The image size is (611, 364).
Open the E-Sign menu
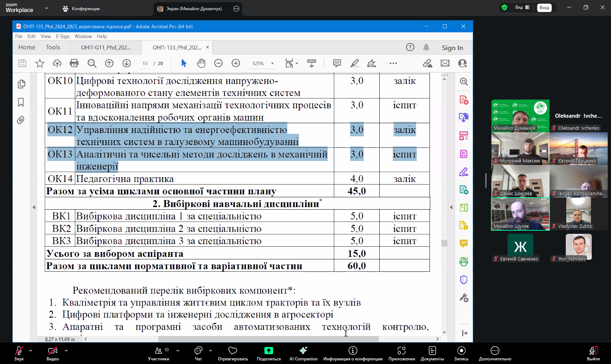coord(63,36)
